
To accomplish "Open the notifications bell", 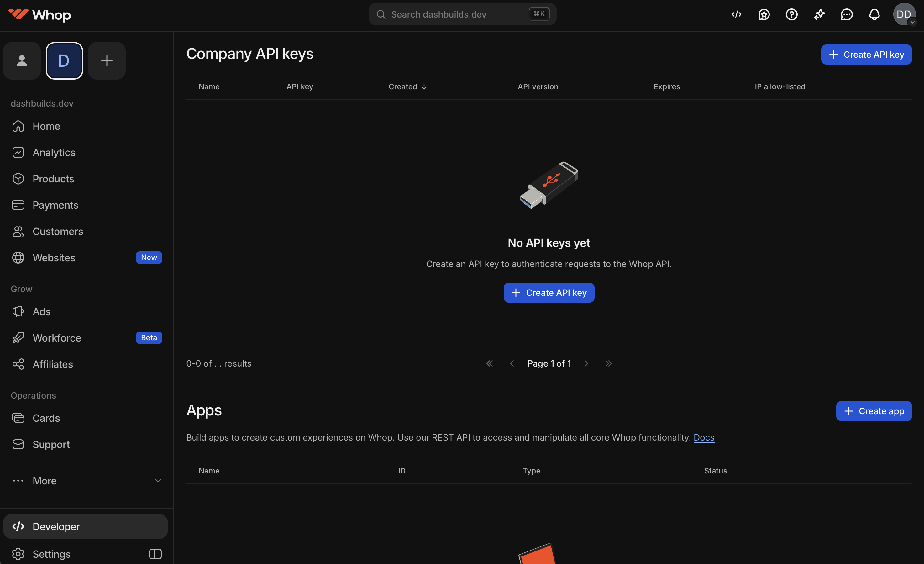I will tap(874, 15).
